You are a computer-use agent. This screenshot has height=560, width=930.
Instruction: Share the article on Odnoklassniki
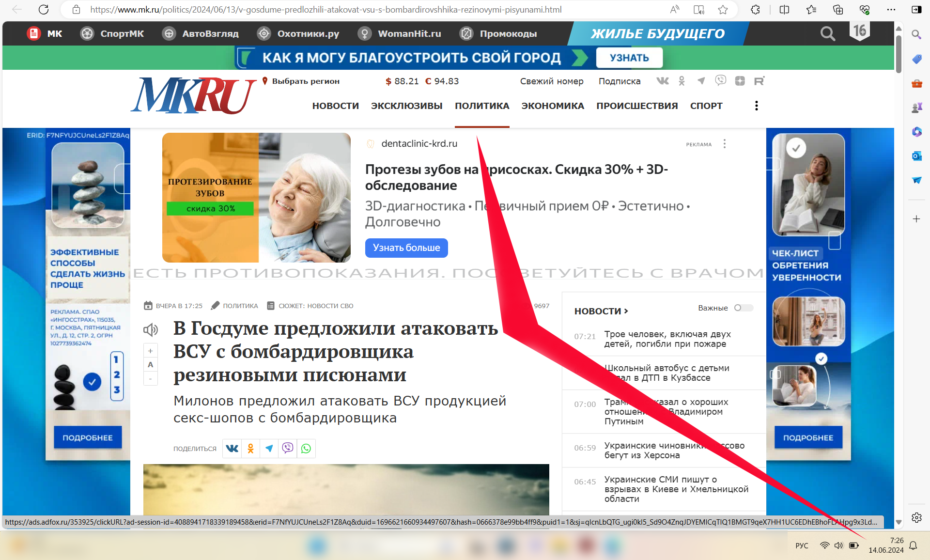(x=250, y=448)
